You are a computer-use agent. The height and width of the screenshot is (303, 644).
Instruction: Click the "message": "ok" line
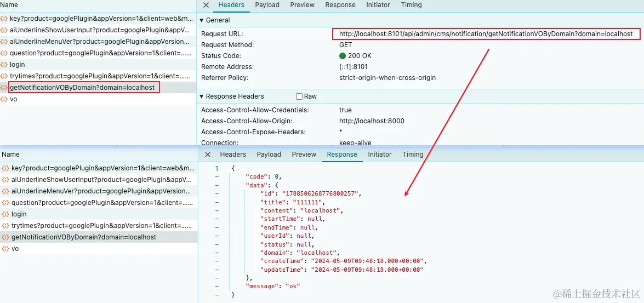(x=273, y=286)
